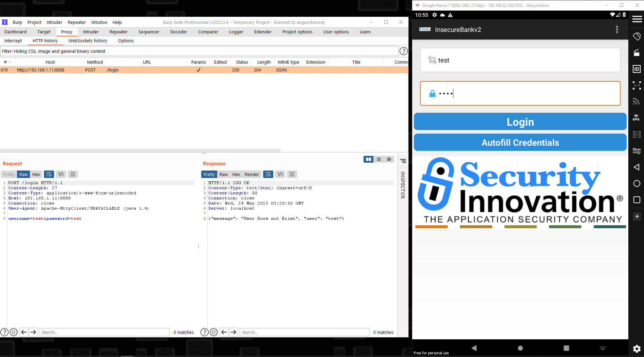Viewport: 644px width, 357px height.
Task: Toggle word wrap in Response panel
Action: tap(268, 174)
